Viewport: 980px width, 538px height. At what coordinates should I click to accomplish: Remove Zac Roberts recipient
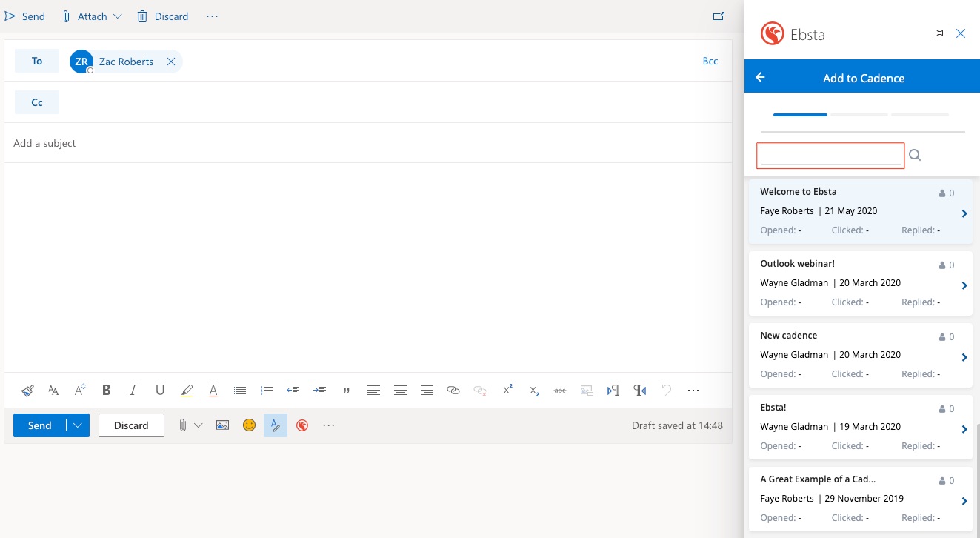click(171, 62)
